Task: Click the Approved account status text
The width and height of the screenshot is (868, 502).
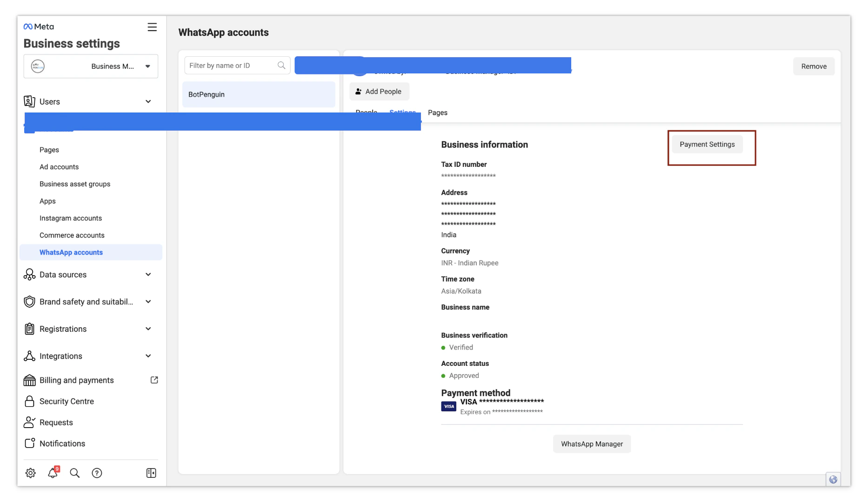Action: [464, 376]
